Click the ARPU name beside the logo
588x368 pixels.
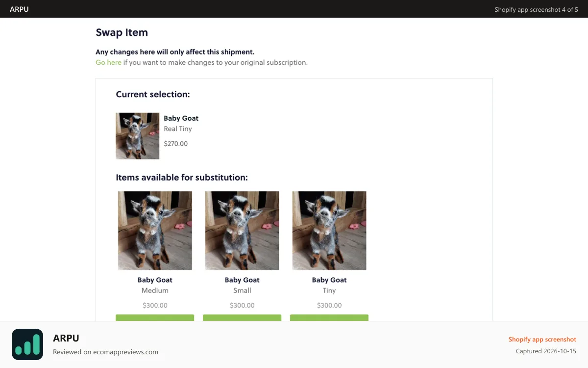pos(66,338)
